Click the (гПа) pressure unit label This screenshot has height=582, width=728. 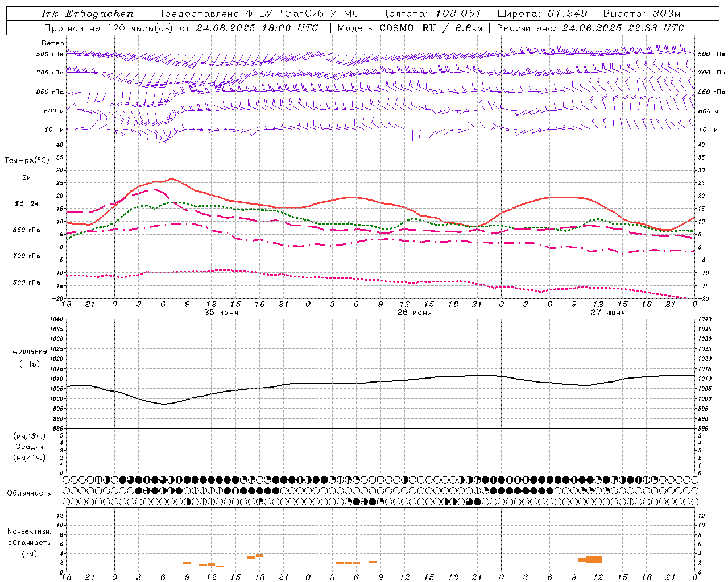point(30,364)
